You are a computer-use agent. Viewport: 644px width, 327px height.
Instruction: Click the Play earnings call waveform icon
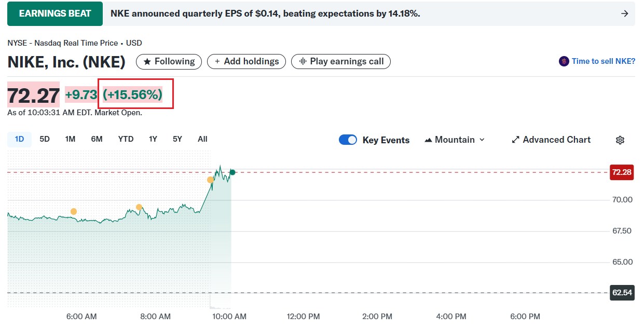(x=303, y=61)
